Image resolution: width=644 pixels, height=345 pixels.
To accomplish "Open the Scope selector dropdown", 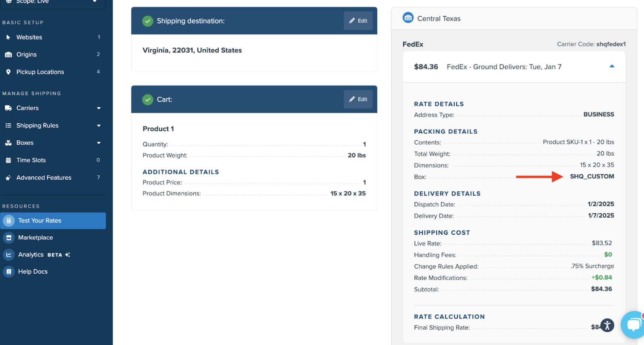I will click(95, 2).
